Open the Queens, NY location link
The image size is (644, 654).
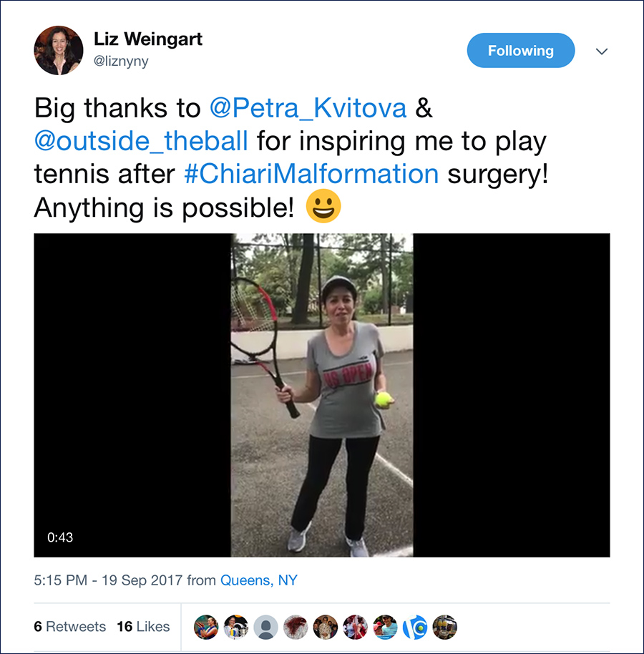258,580
